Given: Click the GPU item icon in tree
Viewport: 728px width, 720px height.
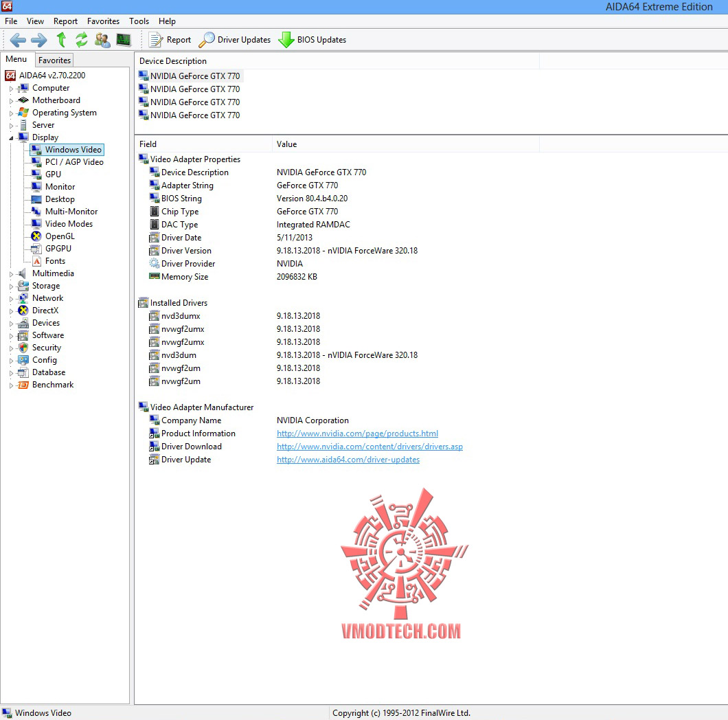Looking at the screenshot, I should point(36,175).
